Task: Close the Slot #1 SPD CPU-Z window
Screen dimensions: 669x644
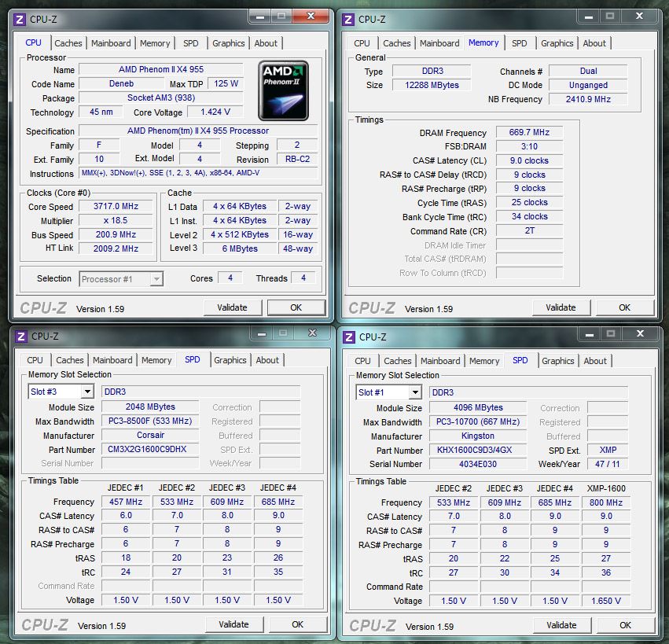Action: [641, 333]
